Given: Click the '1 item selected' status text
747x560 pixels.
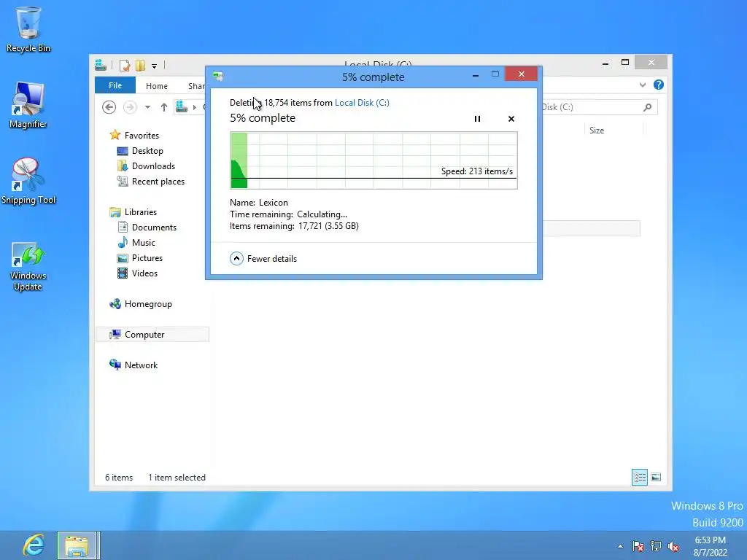Looking at the screenshot, I should tap(177, 477).
